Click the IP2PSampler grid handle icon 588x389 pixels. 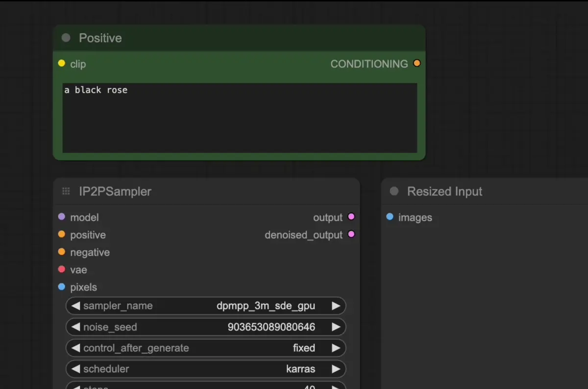pyautogui.click(x=66, y=191)
